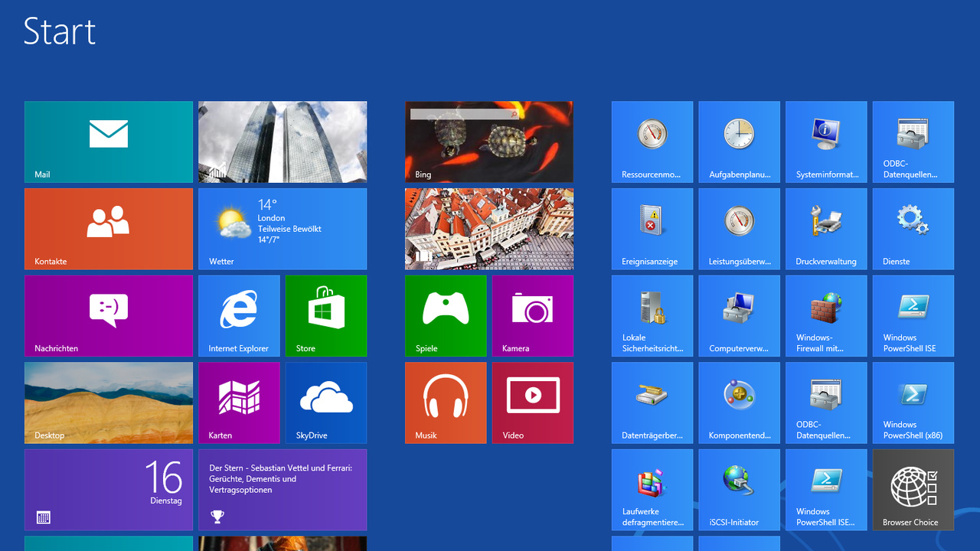Open the Kamera tile
This screenshot has width=980, height=551.
point(533,316)
